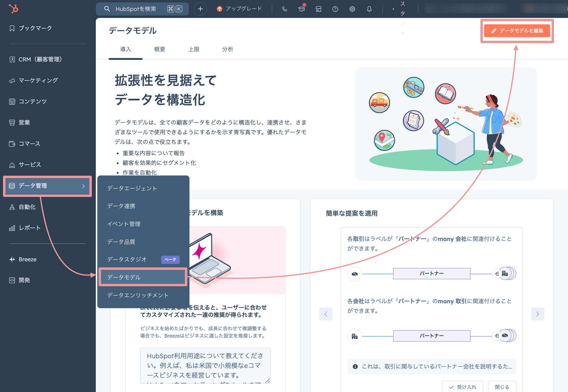Select データ品質 in the flyout menu
568x392 pixels.
click(x=121, y=242)
